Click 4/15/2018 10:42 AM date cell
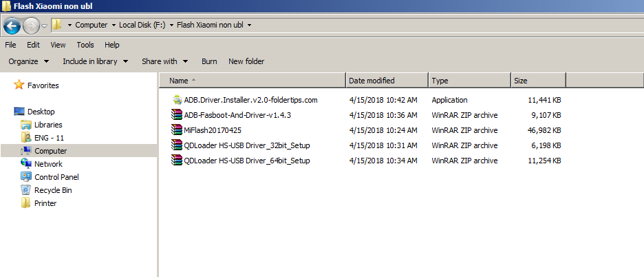Viewport: 644px width, 277px height. (x=383, y=100)
